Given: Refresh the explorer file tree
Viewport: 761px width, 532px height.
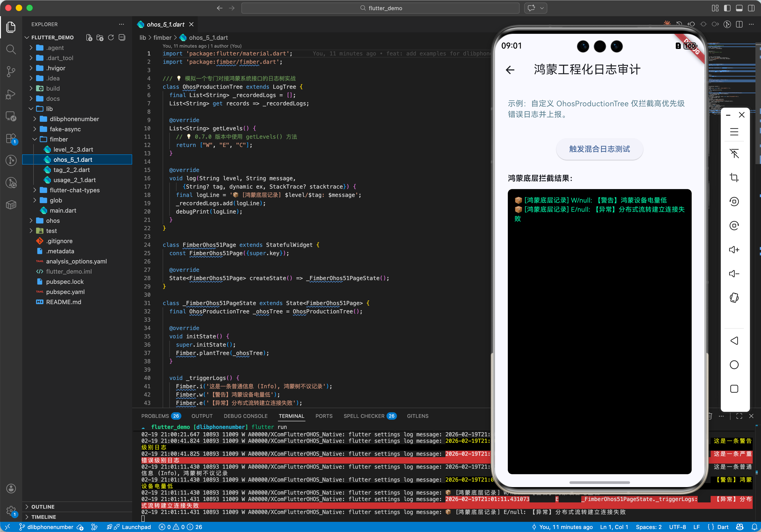Looking at the screenshot, I should click(111, 37).
